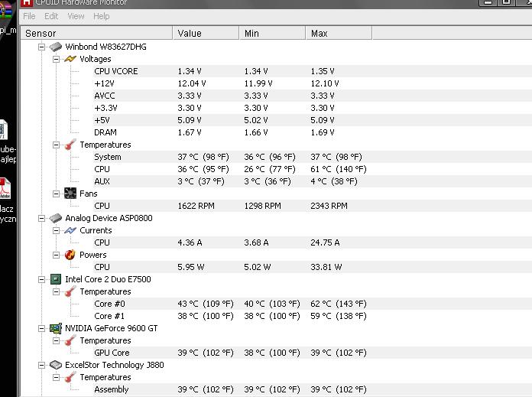The height and width of the screenshot is (397, 532).
Task: Click the 1622 RPM fan value
Action: point(196,206)
